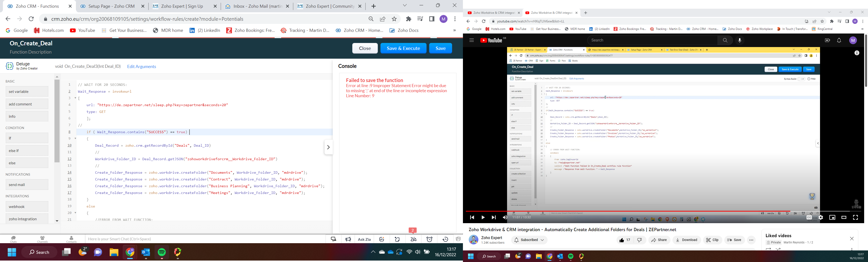
Task: Click the Zia notifications icon with badge 2
Action: [x=414, y=239]
